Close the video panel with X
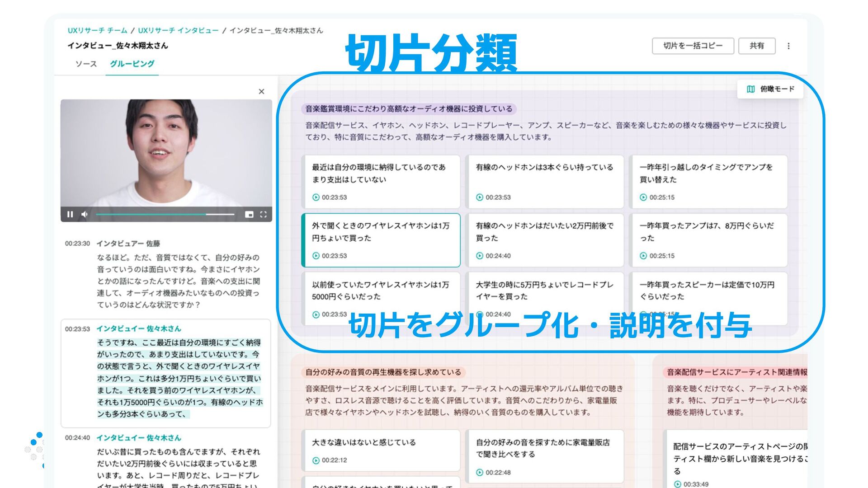The height and width of the screenshot is (488, 868). pyautogui.click(x=261, y=92)
